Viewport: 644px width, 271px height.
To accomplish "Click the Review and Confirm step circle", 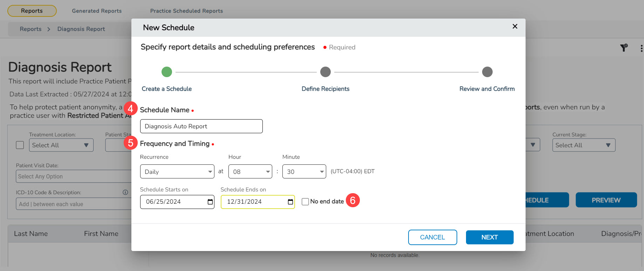I will [487, 72].
